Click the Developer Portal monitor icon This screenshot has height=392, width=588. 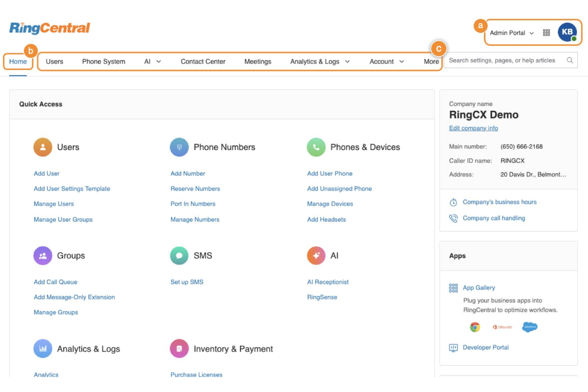coord(453,348)
